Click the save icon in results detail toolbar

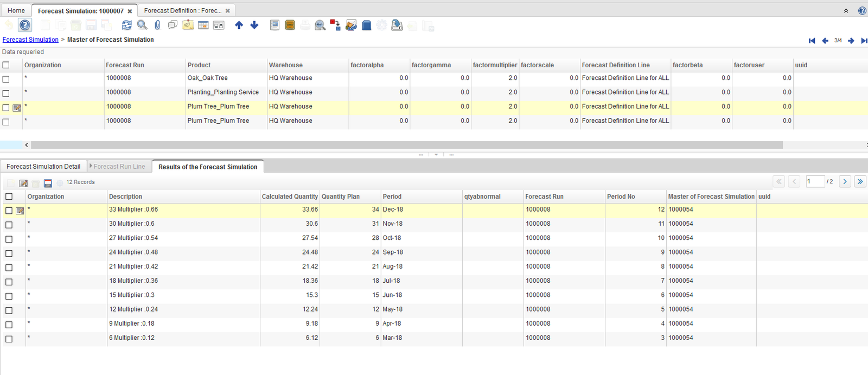(x=48, y=183)
